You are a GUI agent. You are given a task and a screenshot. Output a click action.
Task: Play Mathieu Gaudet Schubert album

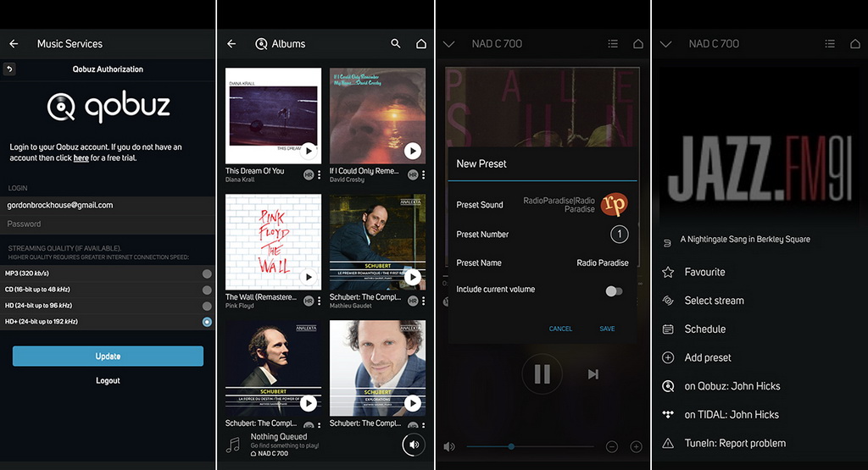point(413,276)
